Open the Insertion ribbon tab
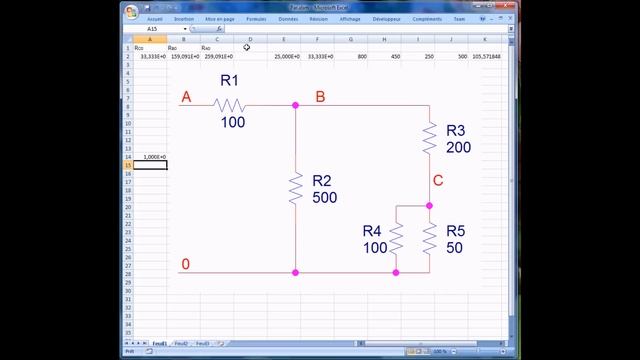 click(184, 19)
